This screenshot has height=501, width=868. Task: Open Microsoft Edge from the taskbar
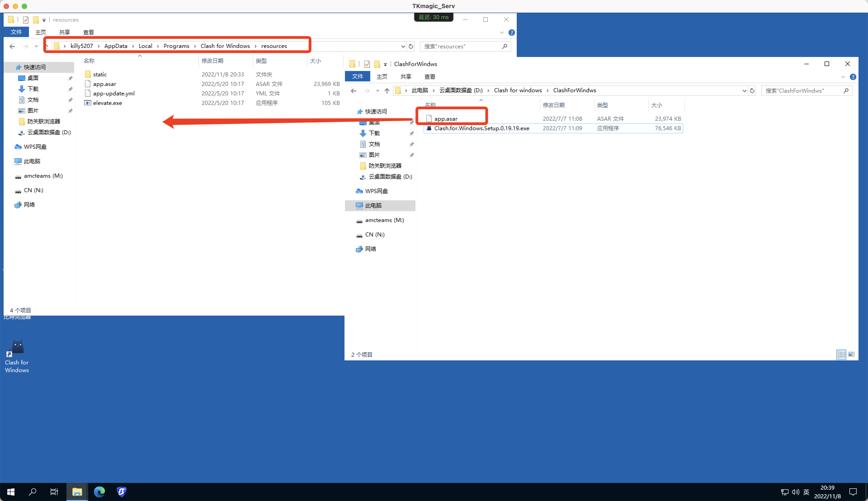pyautogui.click(x=99, y=492)
